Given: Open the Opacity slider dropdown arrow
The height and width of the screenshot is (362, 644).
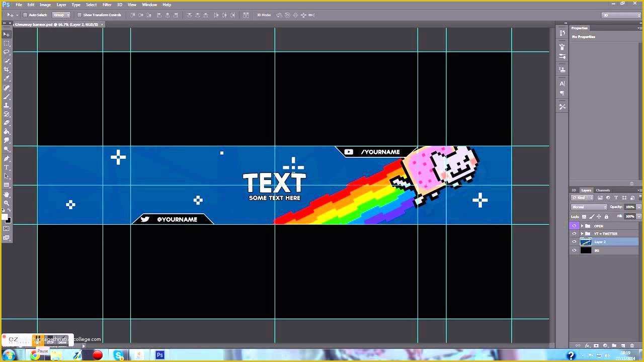Looking at the screenshot, I should pyautogui.click(x=639, y=207).
